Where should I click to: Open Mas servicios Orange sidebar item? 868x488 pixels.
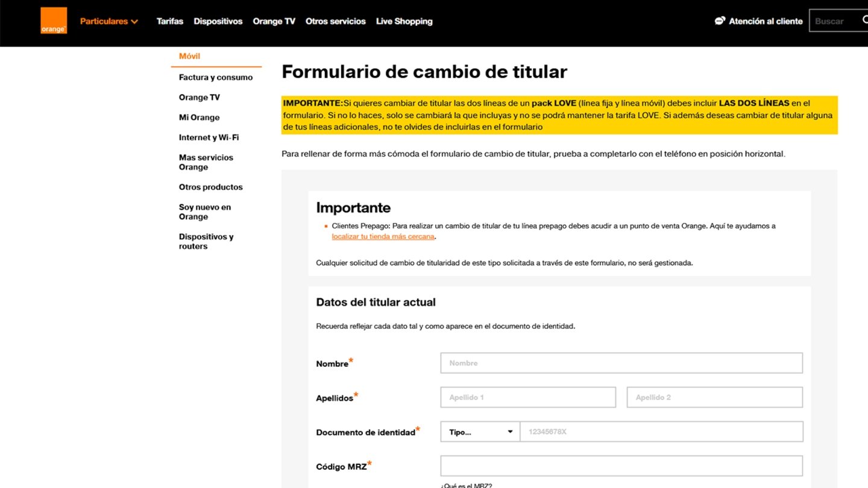pyautogui.click(x=206, y=162)
